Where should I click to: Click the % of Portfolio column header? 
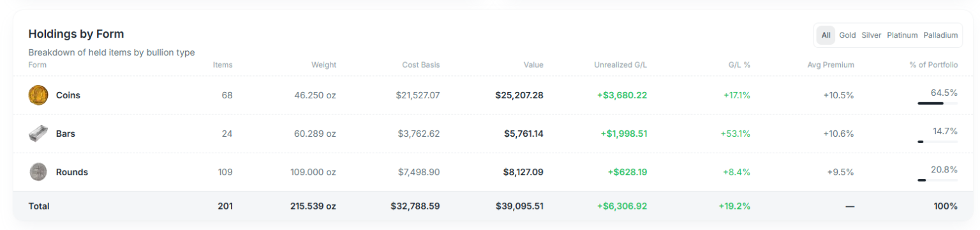point(933,65)
